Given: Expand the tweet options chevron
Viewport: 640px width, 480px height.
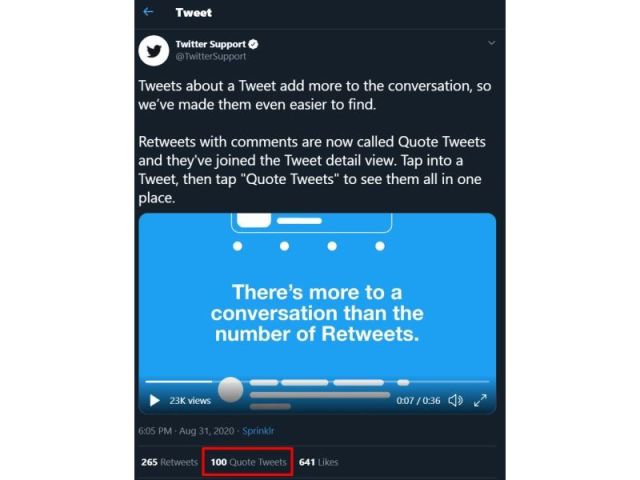Looking at the screenshot, I should [x=491, y=43].
